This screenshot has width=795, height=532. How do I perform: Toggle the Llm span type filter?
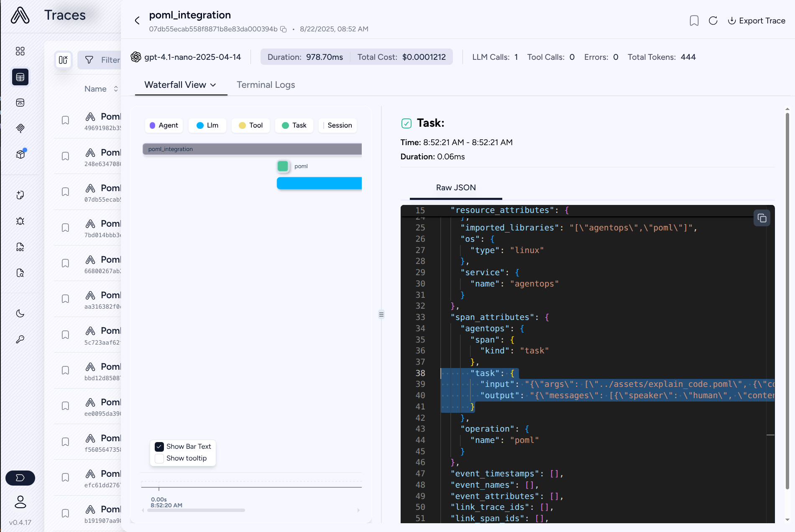(x=207, y=125)
